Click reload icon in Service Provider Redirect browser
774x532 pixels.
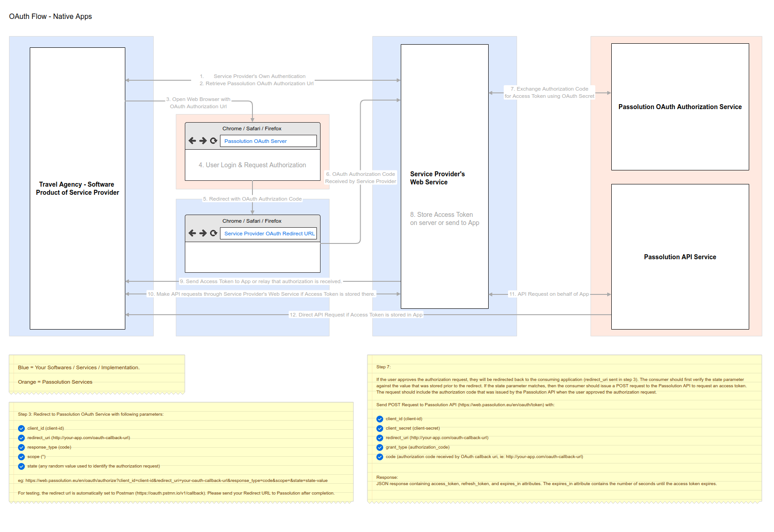[x=214, y=233]
